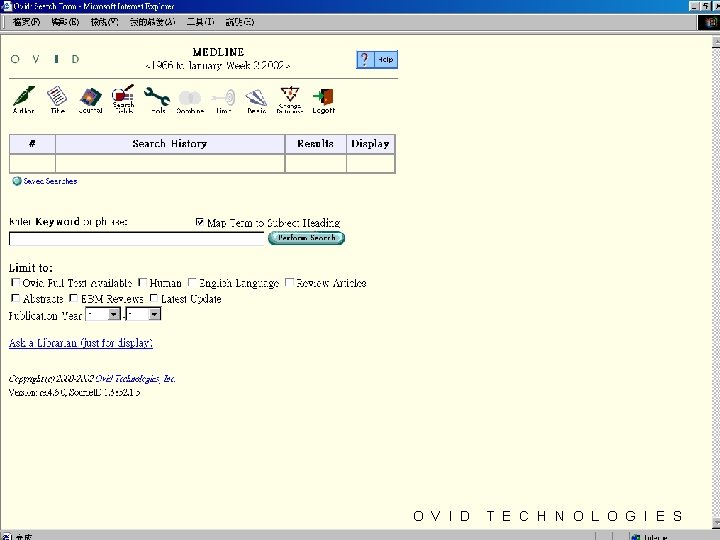Click the Results column header

click(x=315, y=144)
